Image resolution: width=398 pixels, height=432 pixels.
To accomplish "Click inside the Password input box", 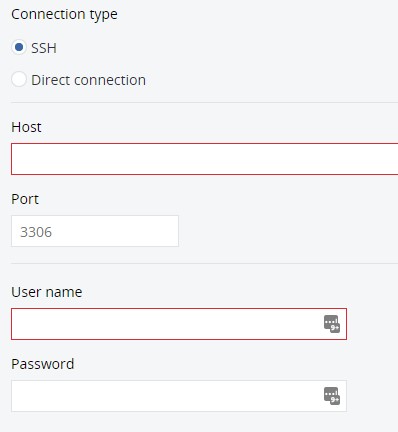I will pos(179,396).
